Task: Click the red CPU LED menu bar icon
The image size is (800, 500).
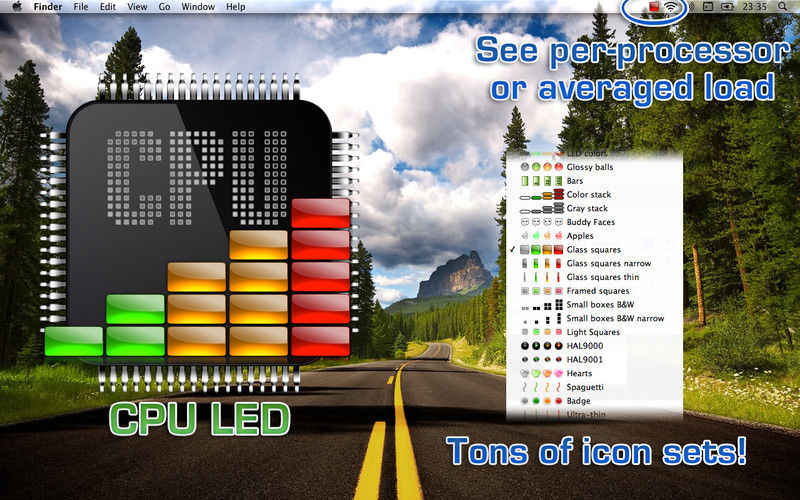Action: pos(654,7)
